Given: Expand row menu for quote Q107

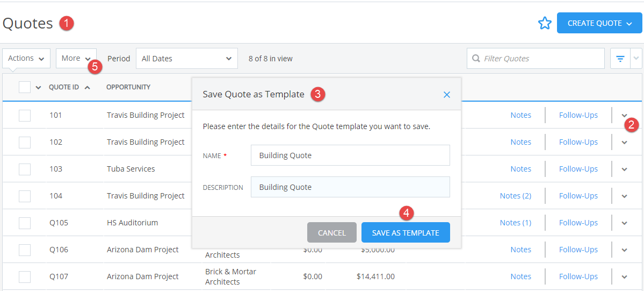Looking at the screenshot, I should (x=624, y=277).
